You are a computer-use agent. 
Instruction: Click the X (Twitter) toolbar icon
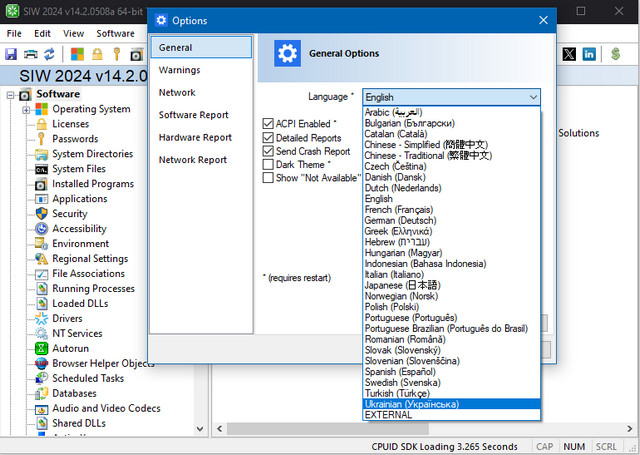[569, 54]
